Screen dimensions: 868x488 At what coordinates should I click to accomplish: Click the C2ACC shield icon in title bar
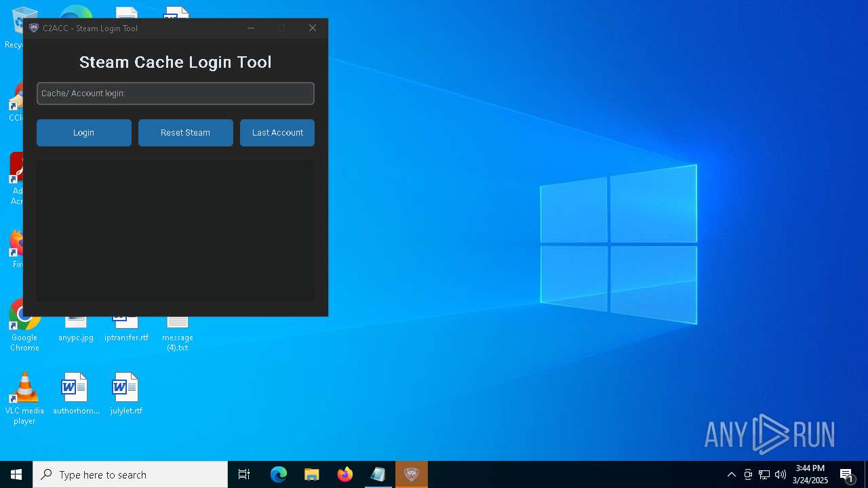[34, 28]
